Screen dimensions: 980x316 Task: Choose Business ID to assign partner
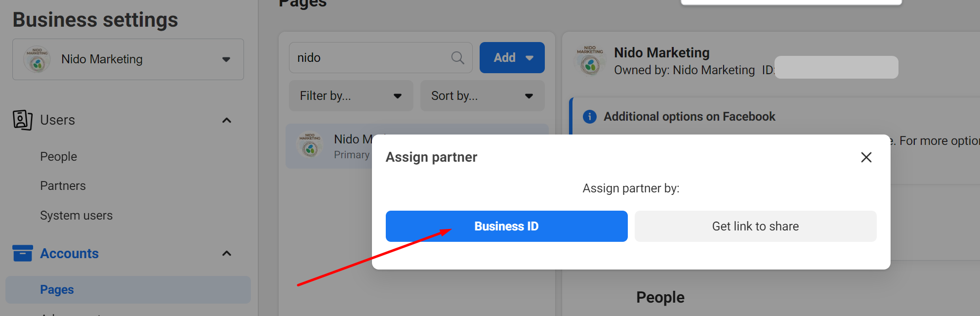[507, 226]
